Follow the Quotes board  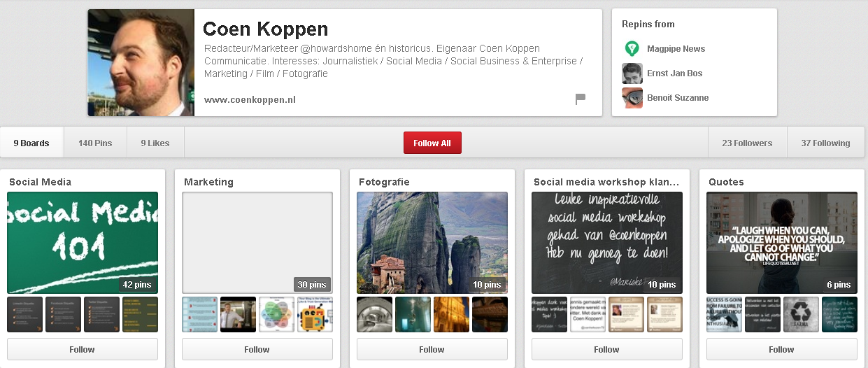click(x=782, y=349)
